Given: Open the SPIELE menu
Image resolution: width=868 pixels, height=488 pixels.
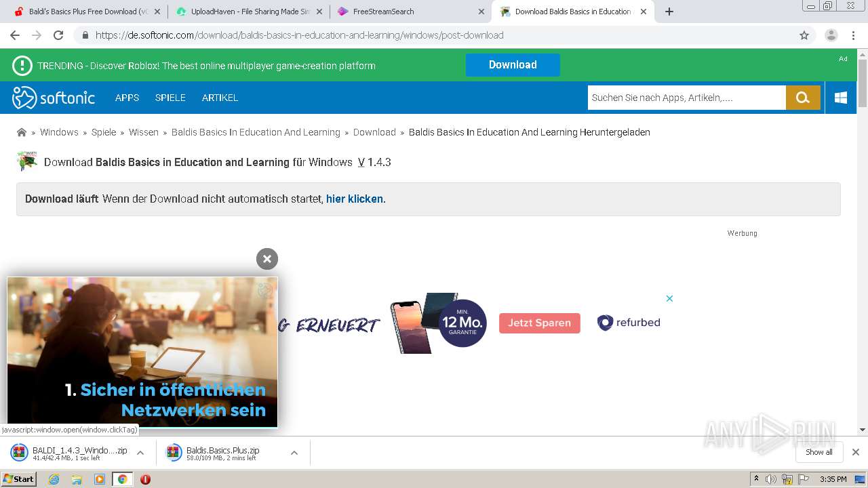Looking at the screenshot, I should coord(170,98).
